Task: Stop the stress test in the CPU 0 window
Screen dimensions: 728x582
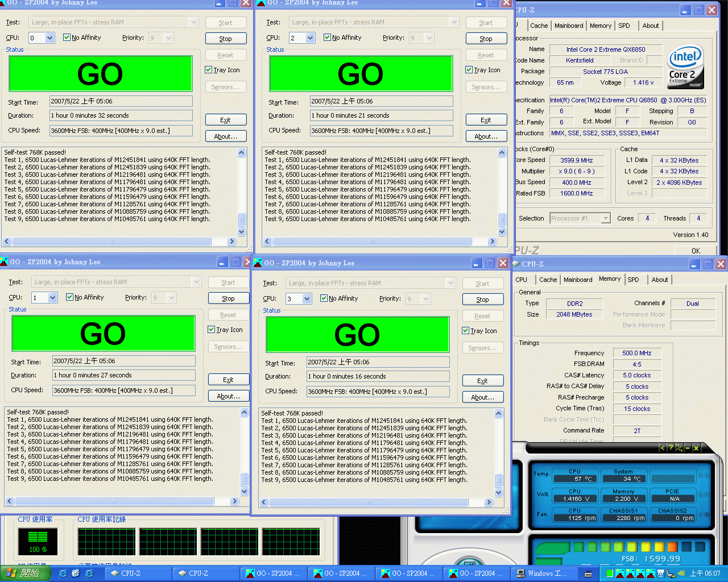Action: click(x=226, y=39)
